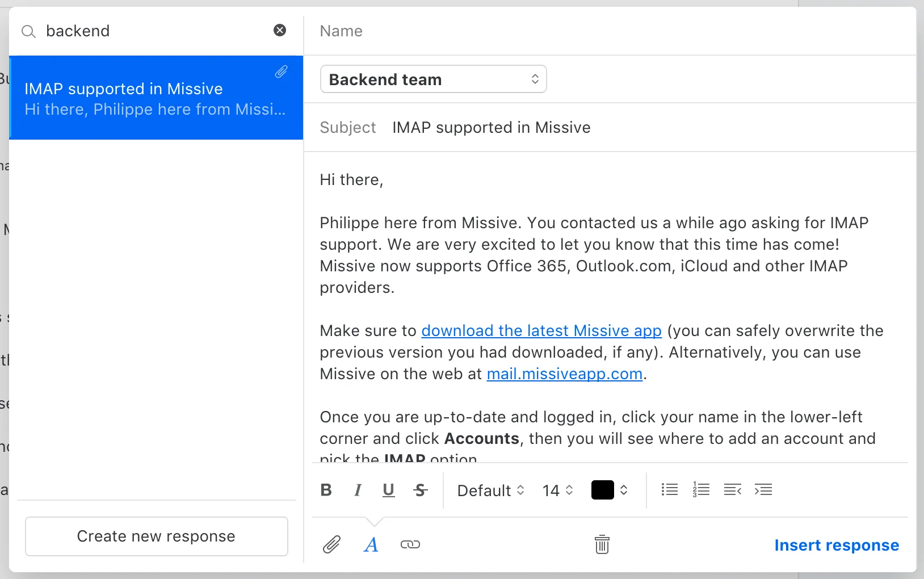924x579 pixels.
Task: Insert a hyperlink with link icon
Action: click(410, 544)
